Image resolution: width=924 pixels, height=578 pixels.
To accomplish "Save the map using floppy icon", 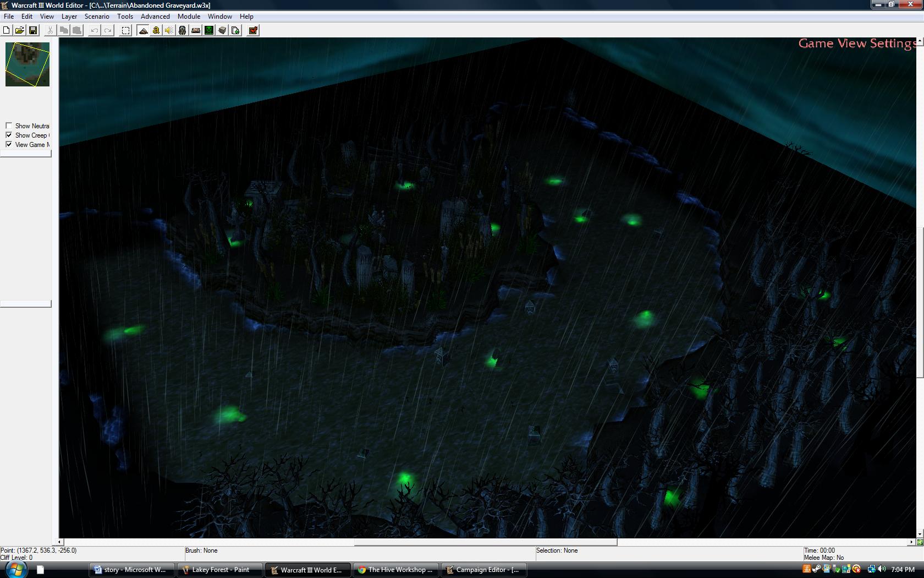I will pyautogui.click(x=33, y=30).
